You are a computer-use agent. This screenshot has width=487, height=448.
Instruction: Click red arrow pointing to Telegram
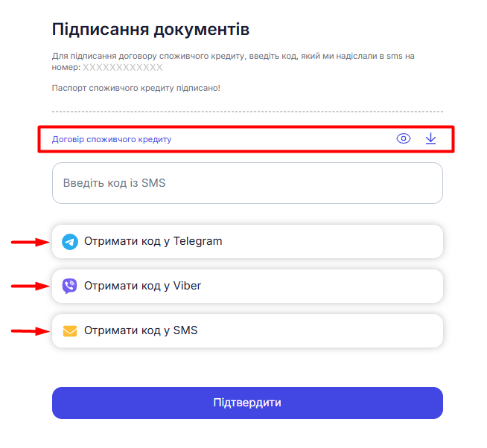(29, 242)
